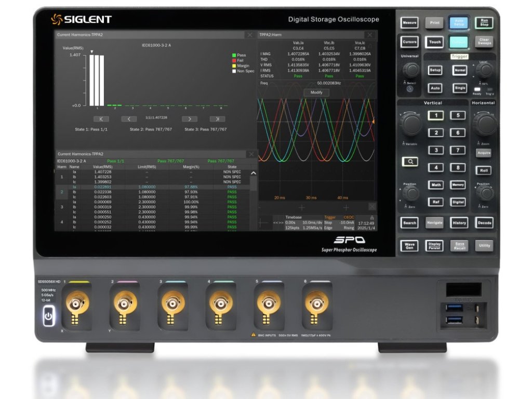Collapse the harmonics table with chevron

(x=253, y=174)
